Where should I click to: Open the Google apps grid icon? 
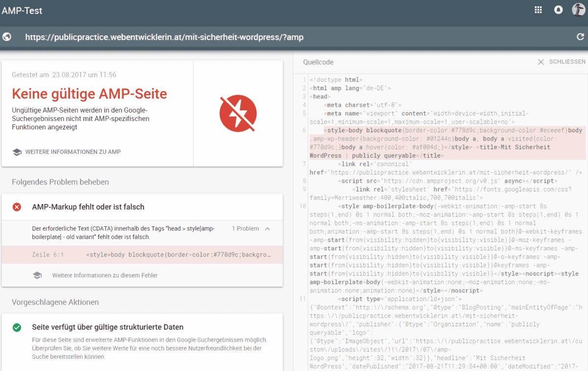538,10
